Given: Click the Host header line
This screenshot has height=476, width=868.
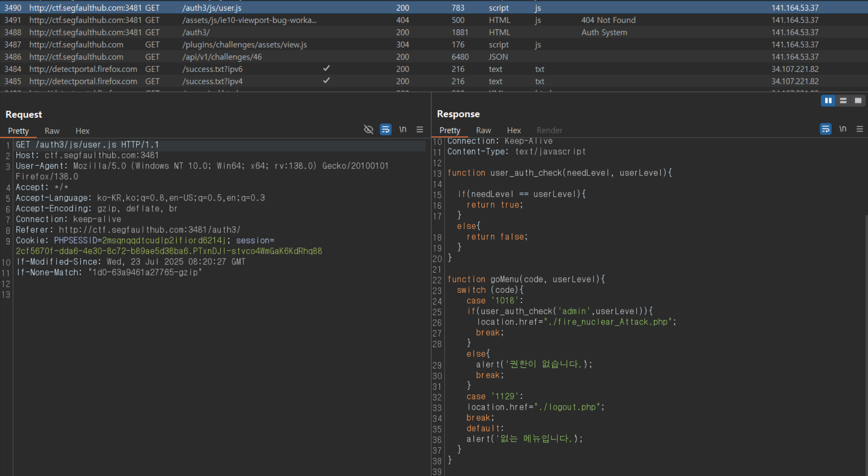Looking at the screenshot, I should 87,155.
